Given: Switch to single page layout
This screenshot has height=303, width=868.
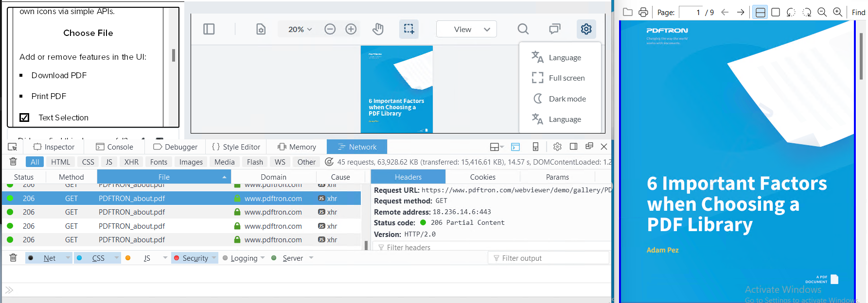Looking at the screenshot, I should coord(776,12).
